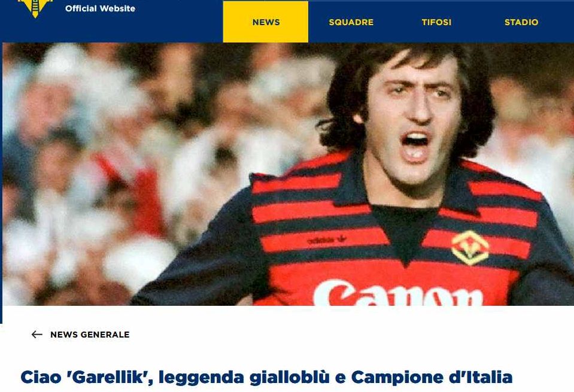The width and height of the screenshot is (574, 392).
Task: Open the TIFOSI menu
Action: coord(436,22)
